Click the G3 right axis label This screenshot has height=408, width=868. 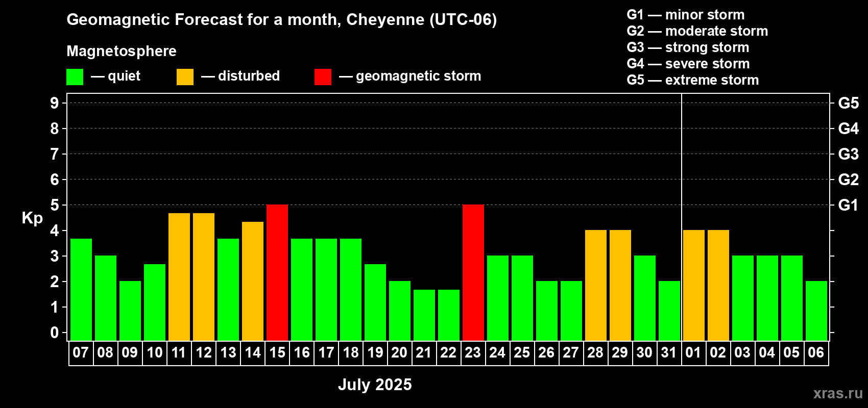849,154
